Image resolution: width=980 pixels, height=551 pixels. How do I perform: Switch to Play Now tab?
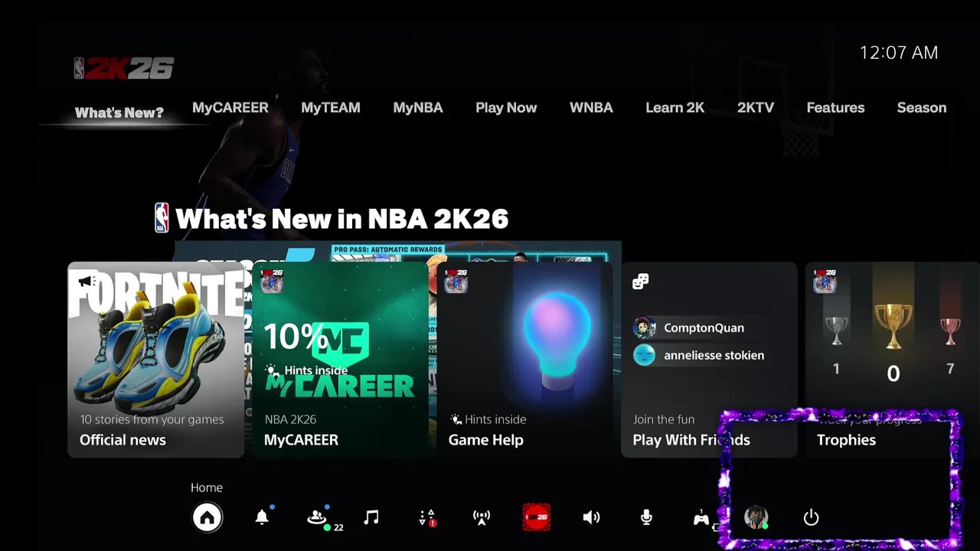tap(506, 108)
